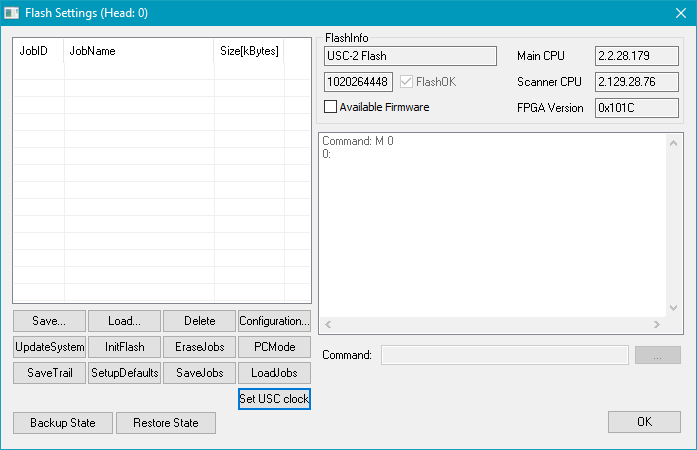
Task: Click the USC-2 Flash name field
Action: pos(410,56)
